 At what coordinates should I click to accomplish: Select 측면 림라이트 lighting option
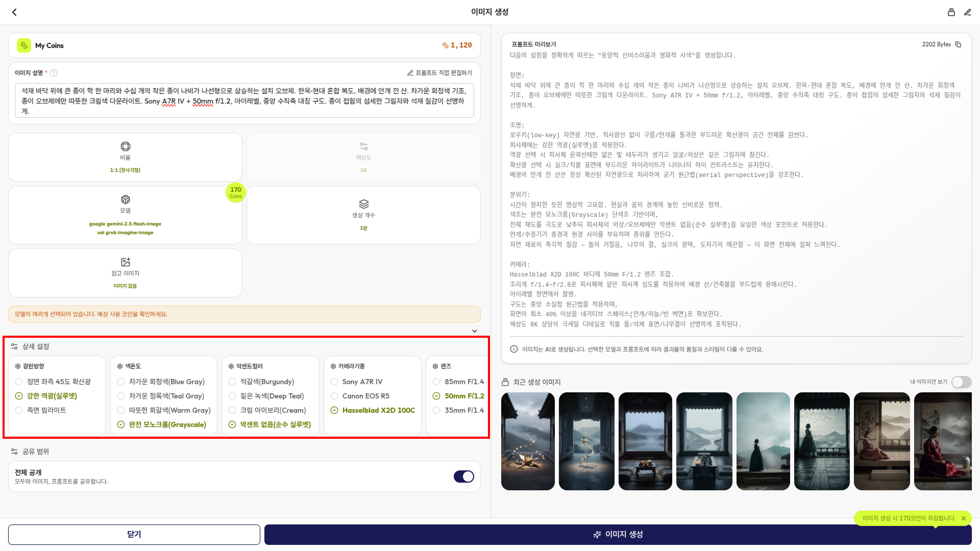click(x=46, y=410)
